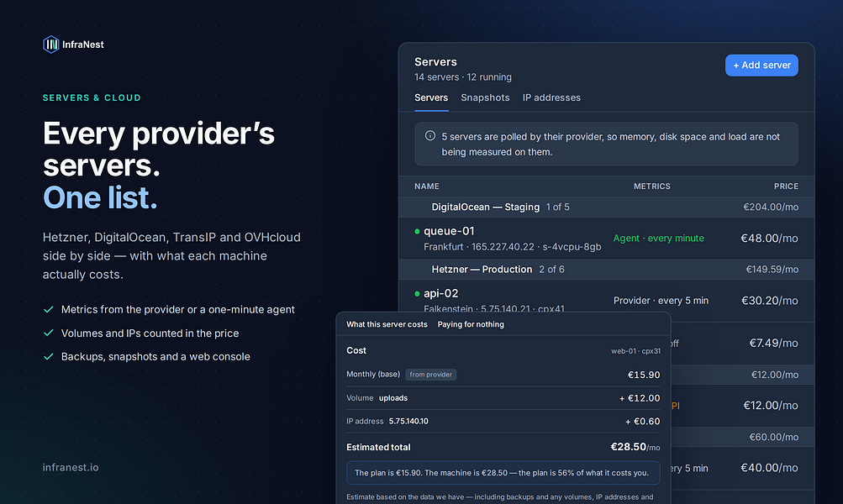843x504 pixels.
Task: Click the plan is 56% notice box
Action: [503, 473]
